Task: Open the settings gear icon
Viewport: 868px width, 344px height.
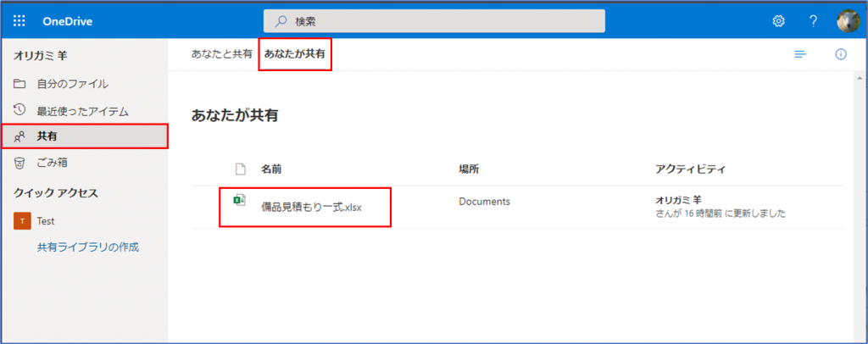Action: pos(778,20)
